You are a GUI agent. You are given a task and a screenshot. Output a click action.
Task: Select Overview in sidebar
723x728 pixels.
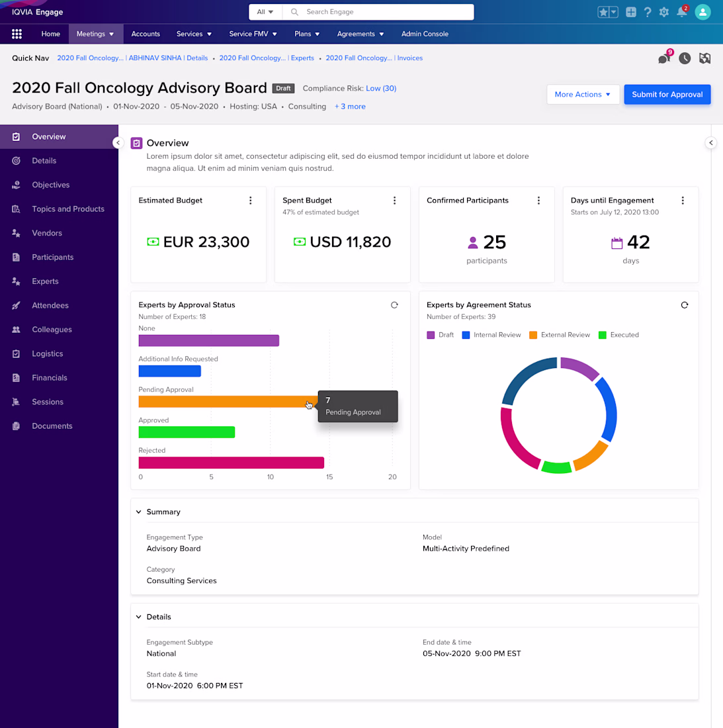coord(59,136)
